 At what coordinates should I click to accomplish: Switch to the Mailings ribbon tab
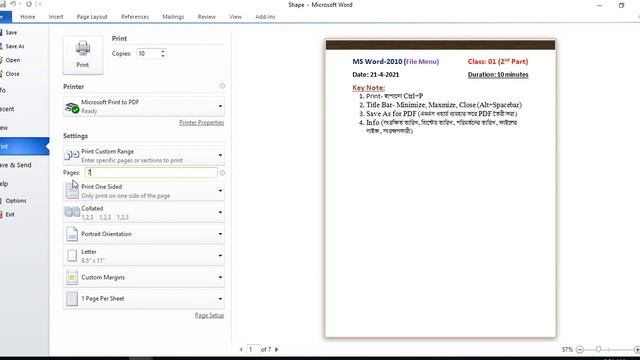coord(173,17)
